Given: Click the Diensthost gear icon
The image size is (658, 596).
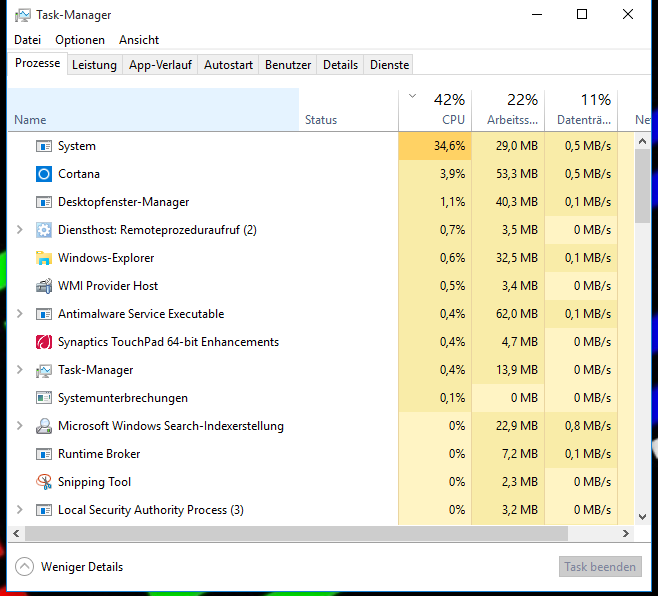Looking at the screenshot, I should (44, 230).
